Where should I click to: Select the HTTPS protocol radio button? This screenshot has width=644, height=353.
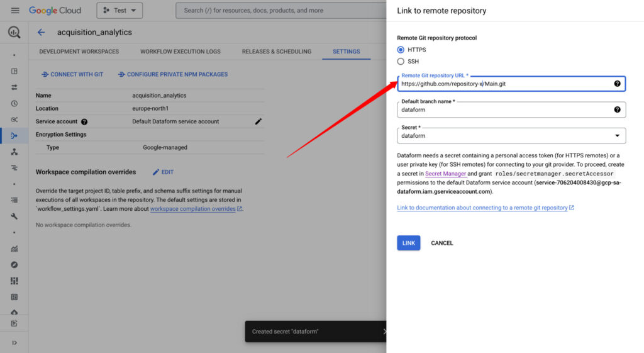[401, 50]
